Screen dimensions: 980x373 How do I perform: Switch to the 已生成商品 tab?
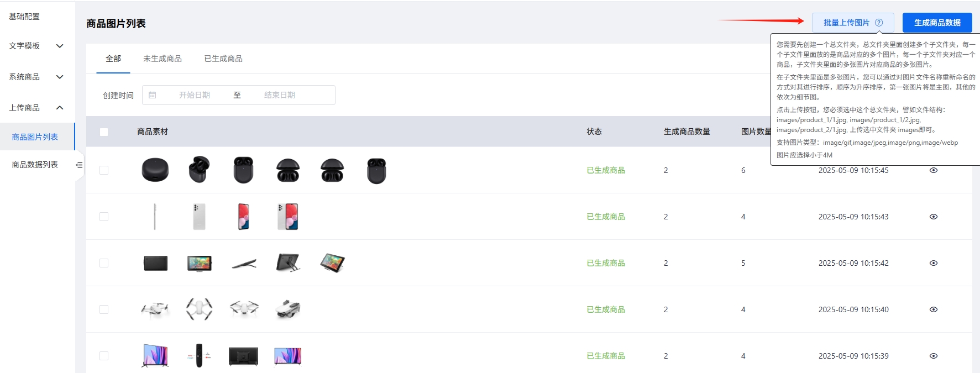pyautogui.click(x=223, y=59)
